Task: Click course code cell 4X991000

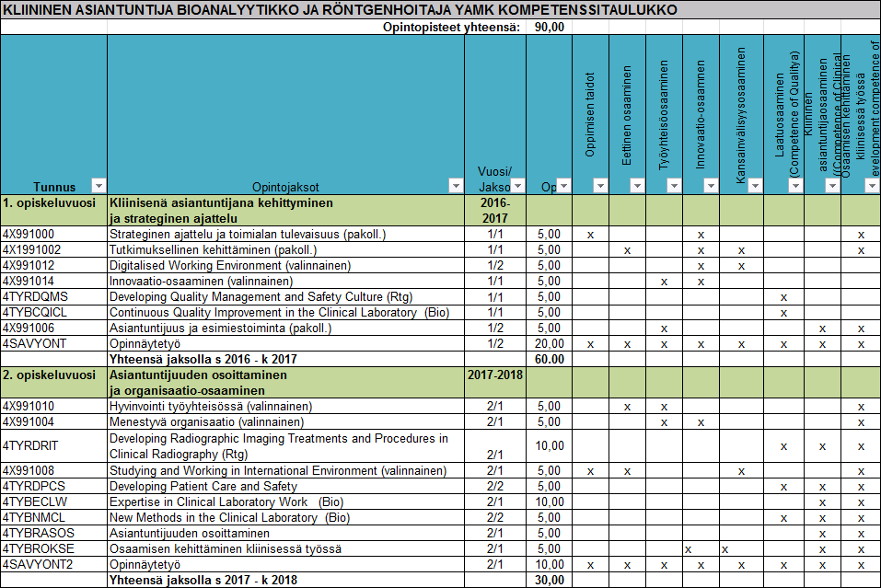Action: tap(53, 235)
